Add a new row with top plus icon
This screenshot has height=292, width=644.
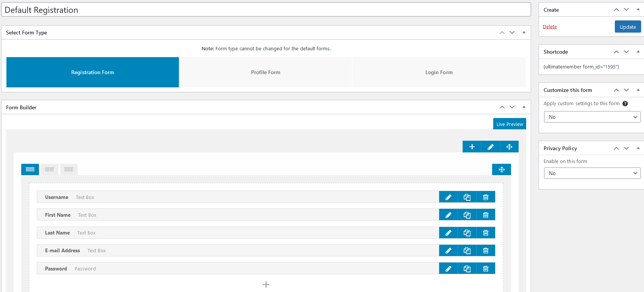click(x=472, y=147)
